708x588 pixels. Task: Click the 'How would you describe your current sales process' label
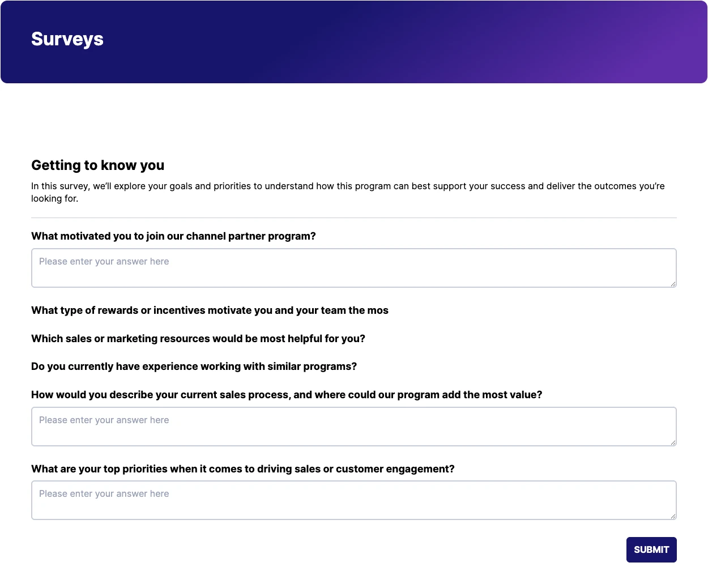tap(287, 395)
